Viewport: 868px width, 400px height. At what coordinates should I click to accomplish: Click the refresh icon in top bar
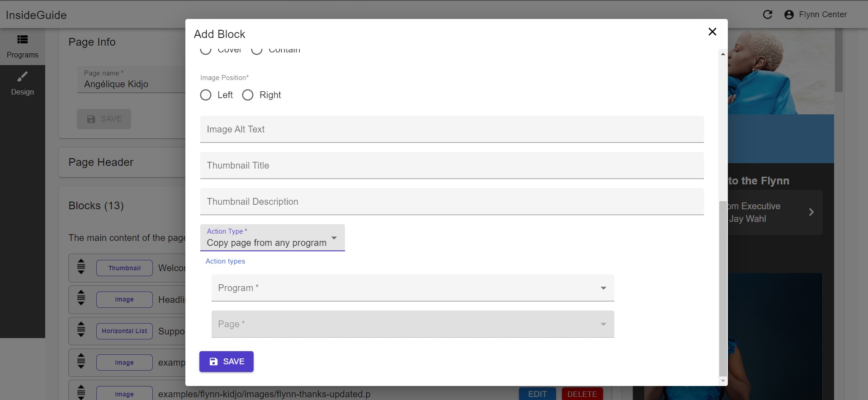(767, 14)
